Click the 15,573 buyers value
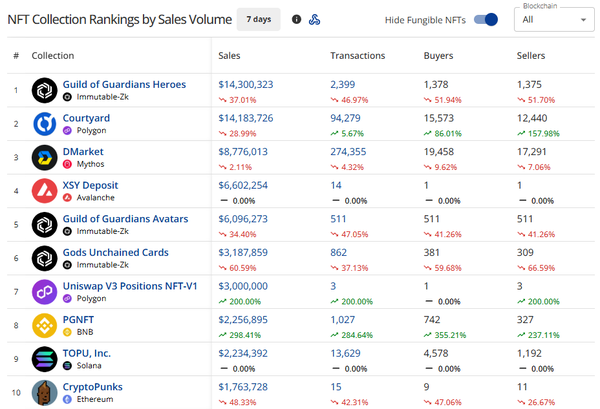The width and height of the screenshot is (600, 409). click(x=439, y=118)
